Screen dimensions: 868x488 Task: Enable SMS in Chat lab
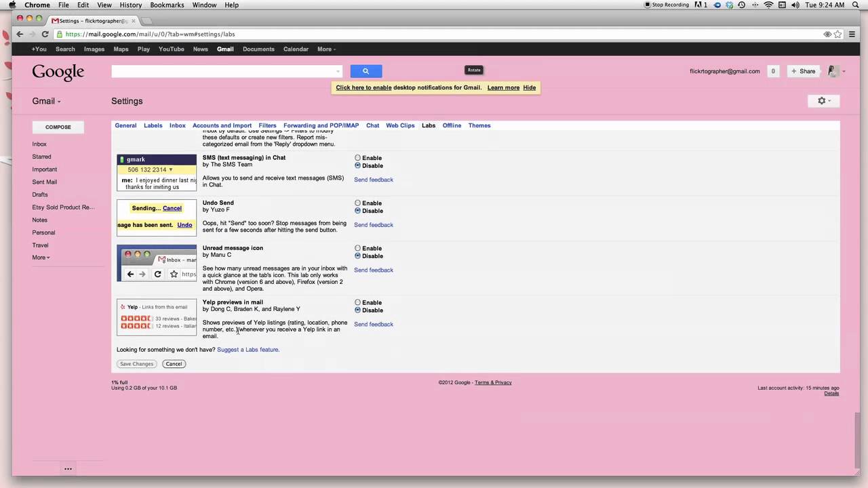click(357, 158)
